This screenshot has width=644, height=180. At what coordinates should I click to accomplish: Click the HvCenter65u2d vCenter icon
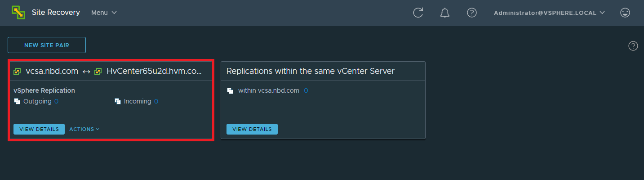tap(98, 71)
